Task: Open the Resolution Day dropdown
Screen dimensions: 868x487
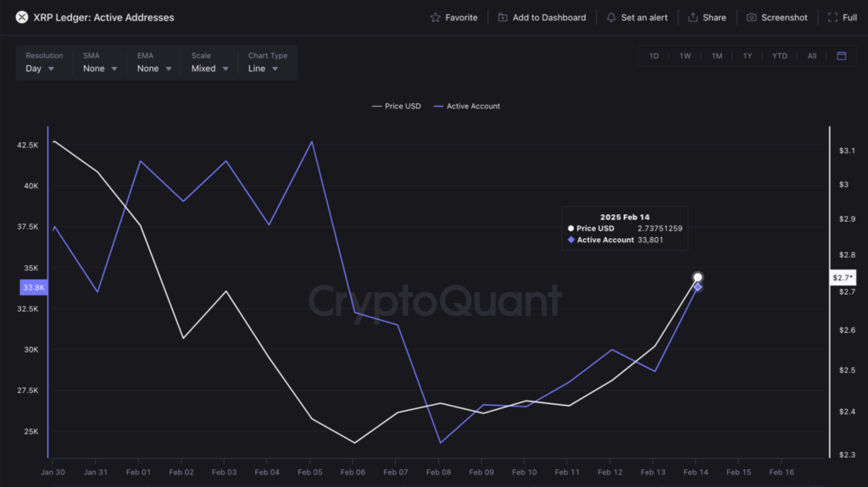Action: [41, 69]
